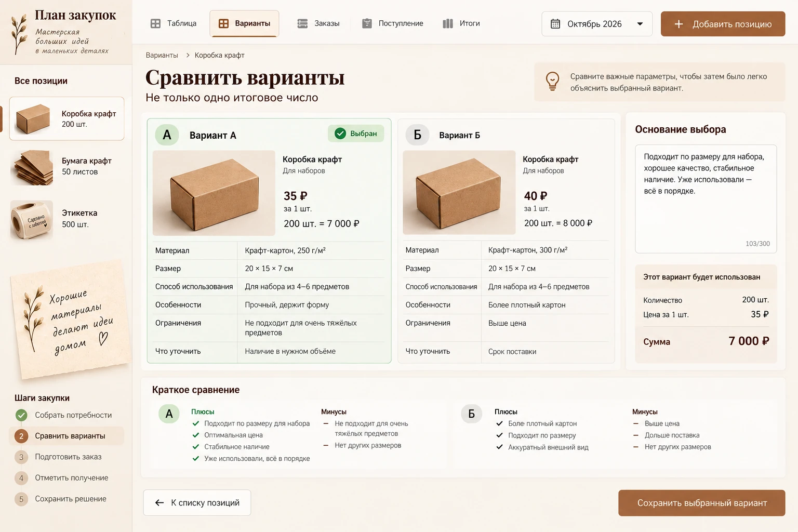The width and height of the screenshot is (798, 532).
Task: Click the breadcrumb chevron separator
Action: click(188, 55)
